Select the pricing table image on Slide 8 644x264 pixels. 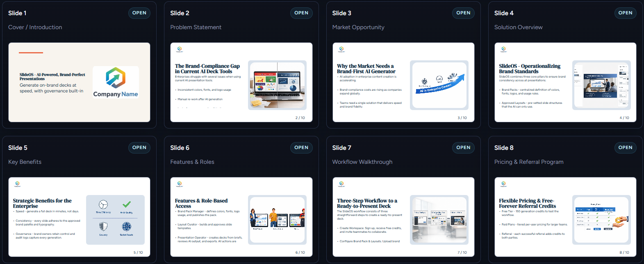(601, 220)
